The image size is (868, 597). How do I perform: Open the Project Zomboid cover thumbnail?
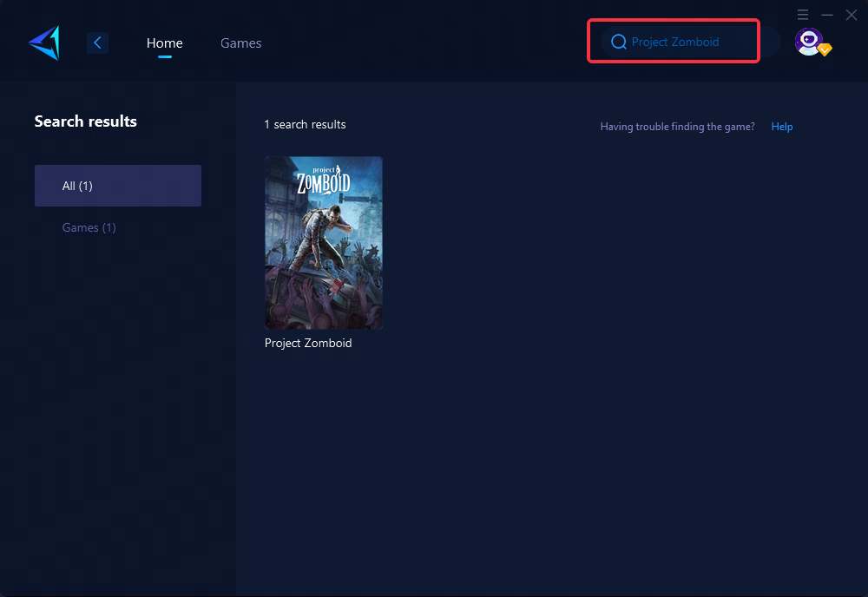(324, 243)
